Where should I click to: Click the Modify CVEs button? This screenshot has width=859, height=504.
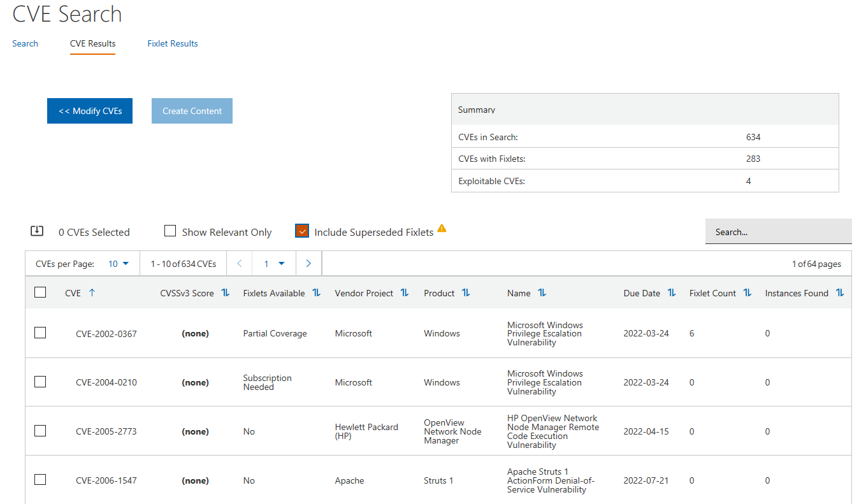(x=89, y=110)
